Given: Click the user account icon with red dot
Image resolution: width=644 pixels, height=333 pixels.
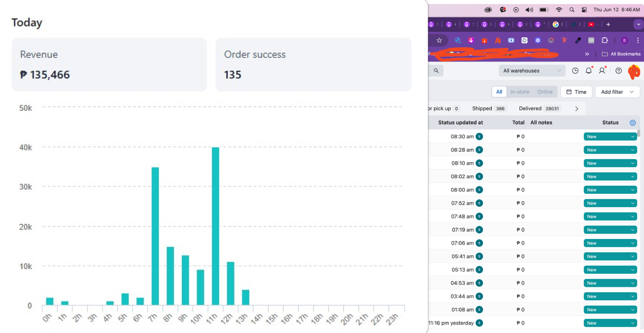Looking at the screenshot, I should (x=602, y=71).
